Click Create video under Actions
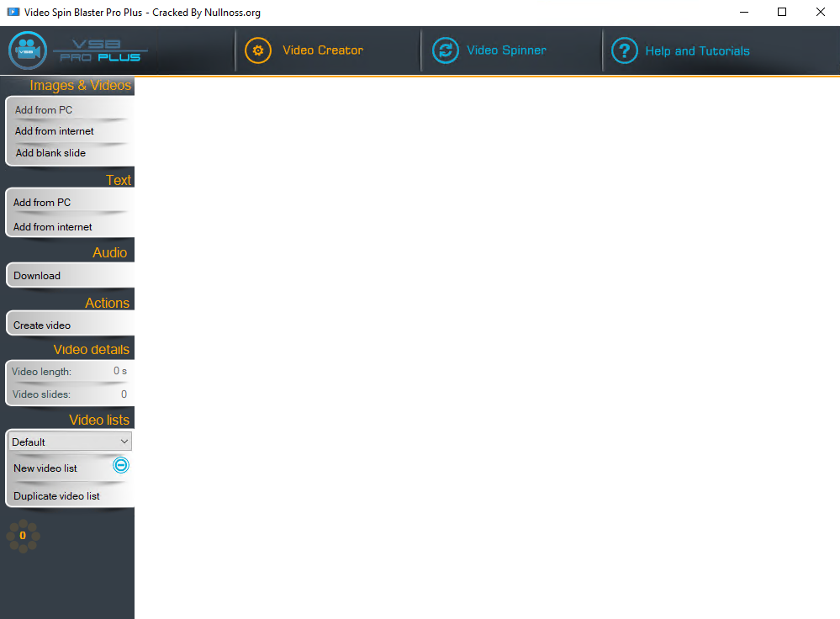Viewport: 840px width, 619px height. [42, 325]
